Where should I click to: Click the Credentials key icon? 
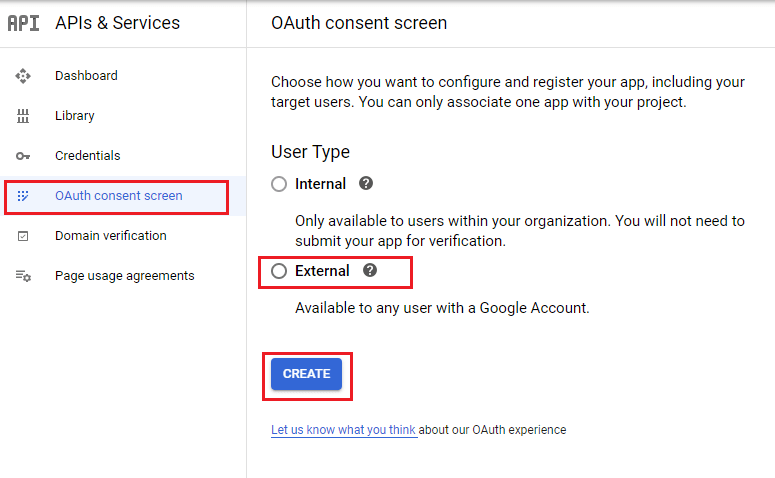[x=23, y=156]
